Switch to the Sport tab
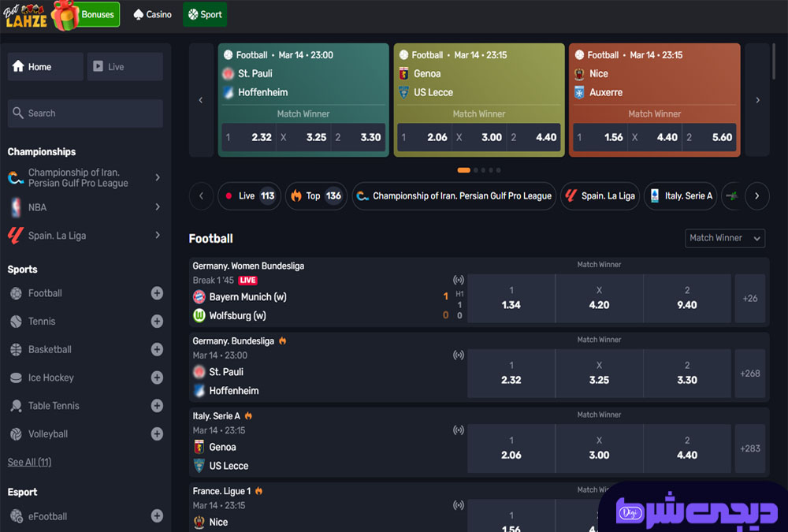The width and height of the screenshot is (788, 532). 205,15
